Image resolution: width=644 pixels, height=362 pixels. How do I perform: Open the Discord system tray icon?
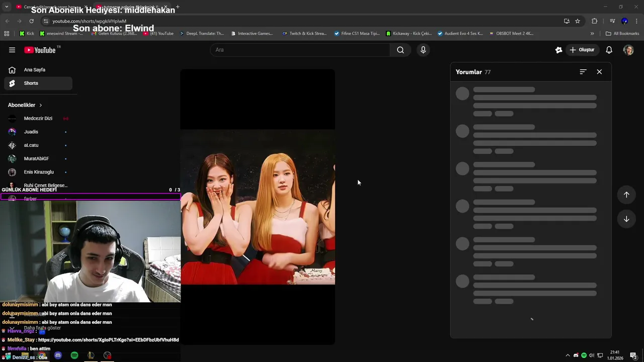tap(576, 355)
